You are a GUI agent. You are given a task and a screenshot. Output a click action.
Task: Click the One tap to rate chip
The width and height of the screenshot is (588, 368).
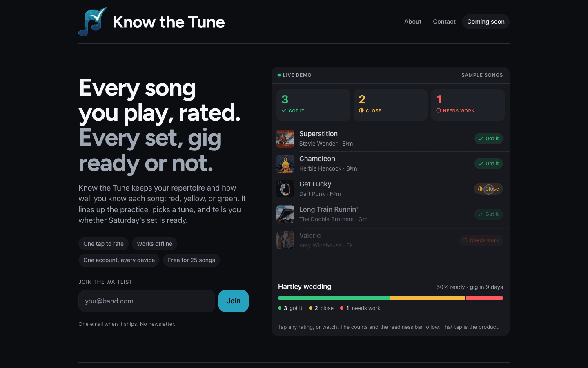coord(103,244)
